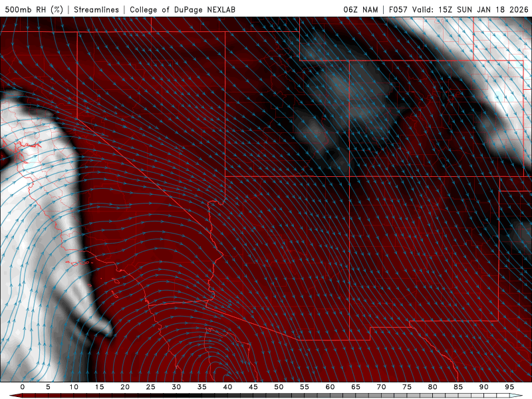Click the "85" label on the color scale
The image size is (532, 399).
click(x=458, y=387)
